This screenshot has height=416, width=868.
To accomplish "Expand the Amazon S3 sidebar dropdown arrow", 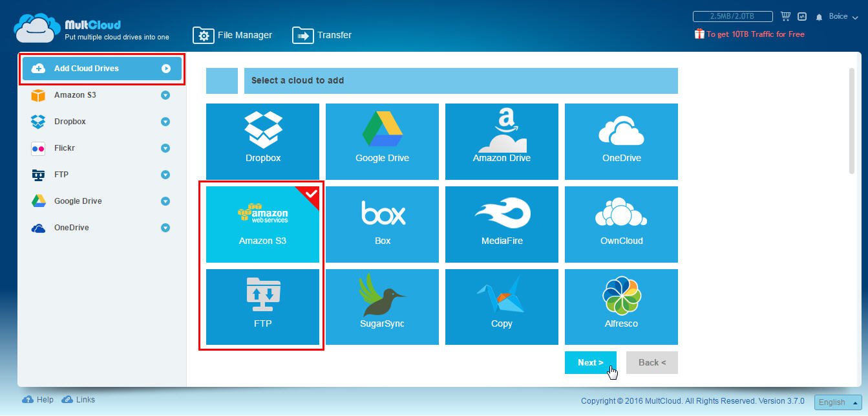I will click(x=165, y=95).
